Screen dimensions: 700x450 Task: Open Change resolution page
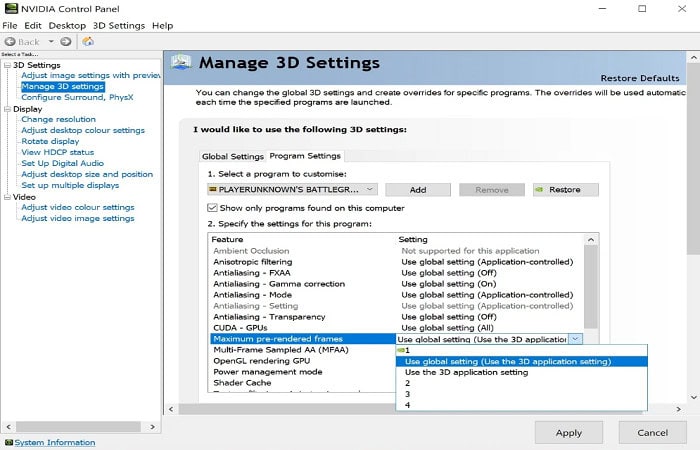tap(58, 119)
